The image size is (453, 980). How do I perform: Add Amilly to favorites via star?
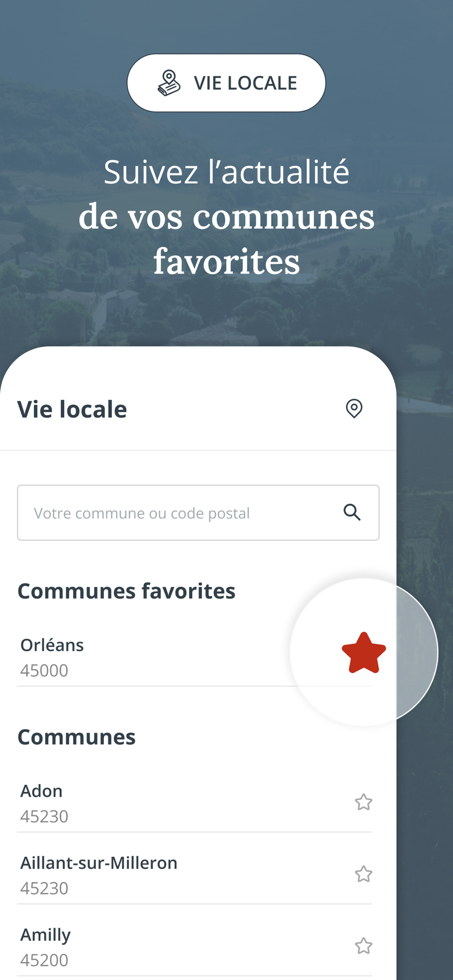point(364,946)
